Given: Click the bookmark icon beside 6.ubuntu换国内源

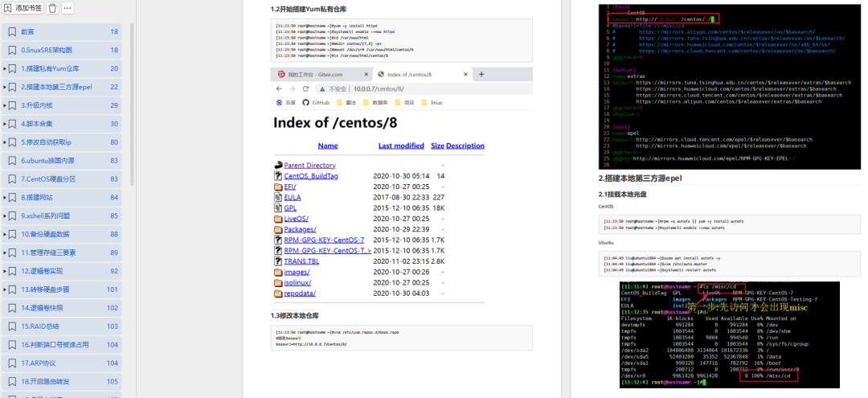Looking at the screenshot, I should pyautogui.click(x=12, y=161).
